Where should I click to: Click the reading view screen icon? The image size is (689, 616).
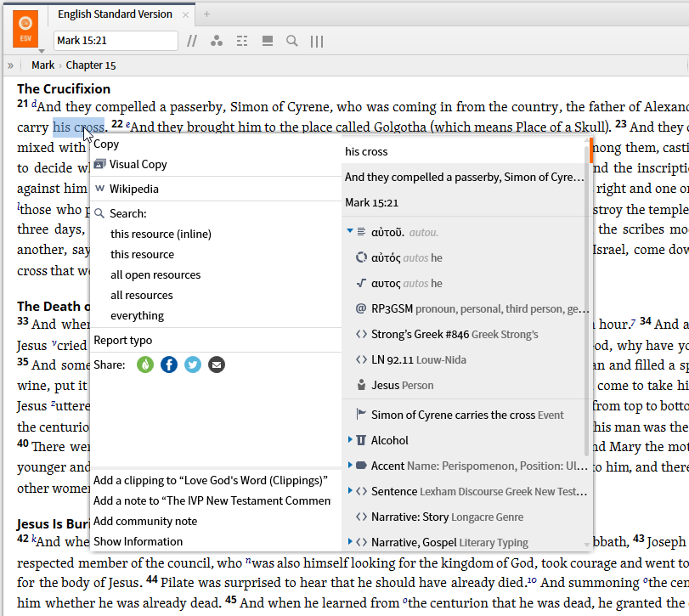pos(267,41)
